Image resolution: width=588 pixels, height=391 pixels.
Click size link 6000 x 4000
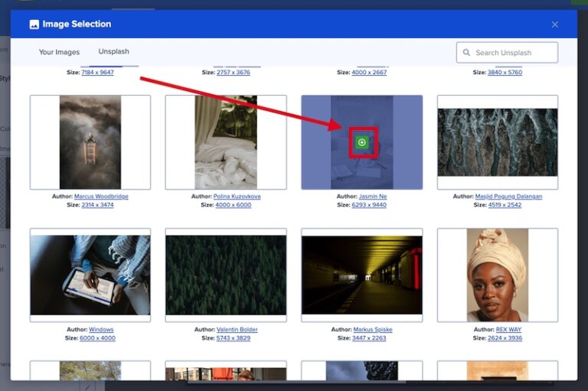tap(97, 338)
